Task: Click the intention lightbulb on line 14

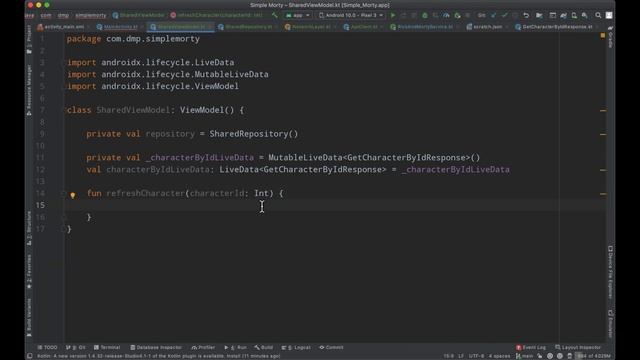Action: [73, 196]
